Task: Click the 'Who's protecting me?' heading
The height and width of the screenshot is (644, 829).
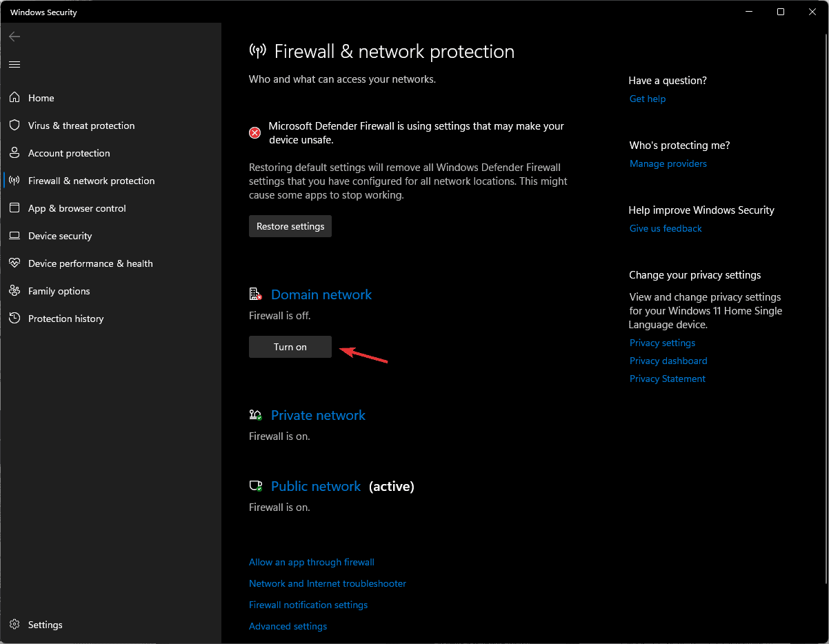Action: pyautogui.click(x=679, y=145)
